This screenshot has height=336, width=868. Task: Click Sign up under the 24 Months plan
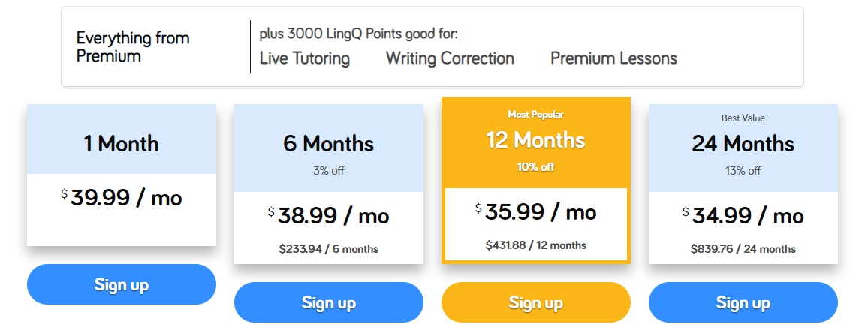[x=743, y=302]
